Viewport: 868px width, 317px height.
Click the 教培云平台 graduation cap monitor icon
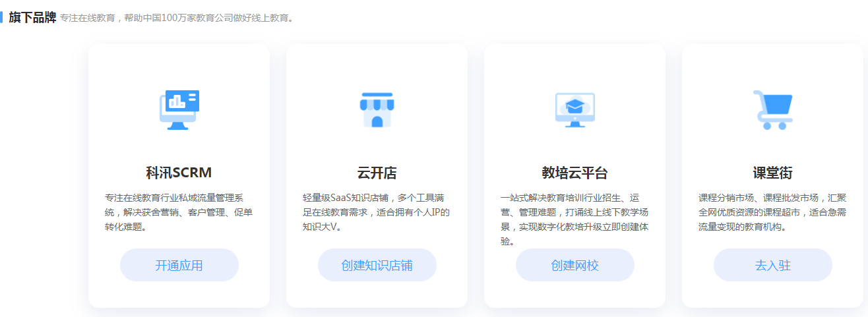click(574, 109)
